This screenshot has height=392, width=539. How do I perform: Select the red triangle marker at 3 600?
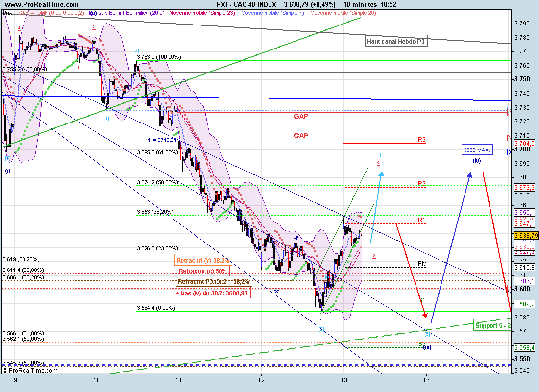coord(509,289)
